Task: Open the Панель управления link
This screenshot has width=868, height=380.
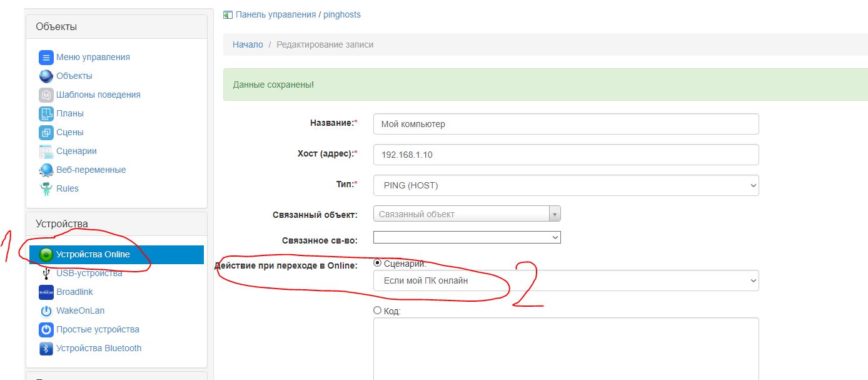Action: [x=276, y=14]
